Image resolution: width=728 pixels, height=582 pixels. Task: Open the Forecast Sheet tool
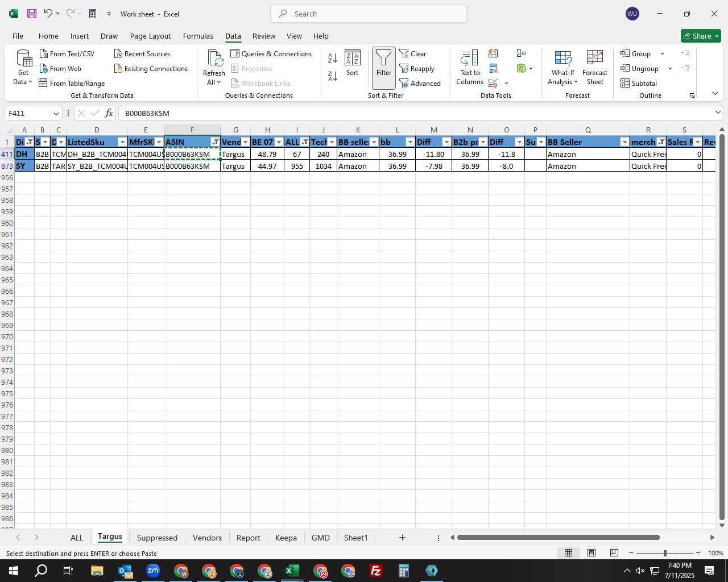pos(595,68)
